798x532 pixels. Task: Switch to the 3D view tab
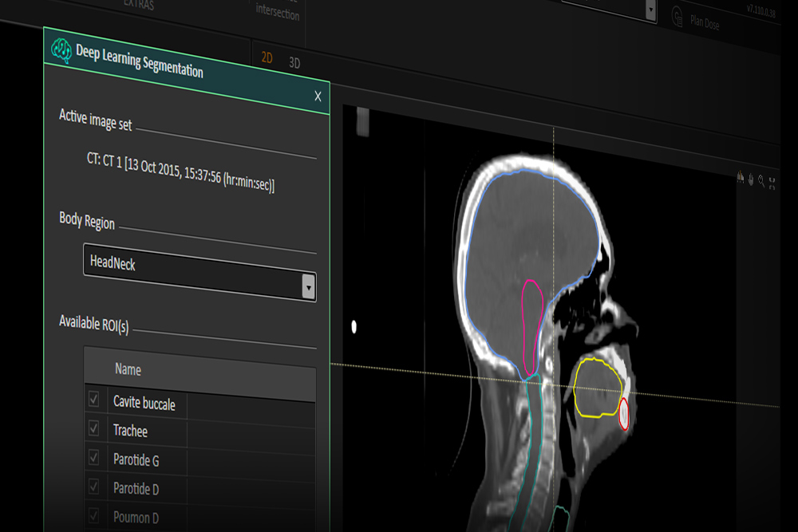pos(294,62)
